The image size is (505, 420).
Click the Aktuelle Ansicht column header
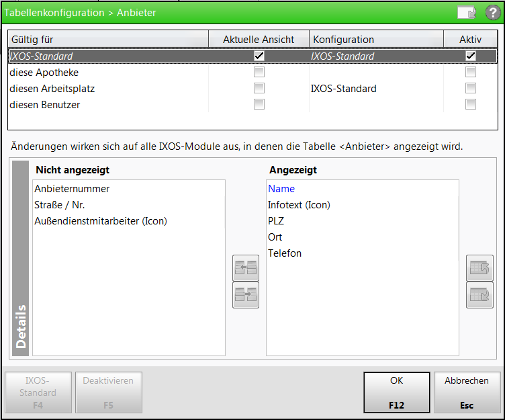pos(259,40)
